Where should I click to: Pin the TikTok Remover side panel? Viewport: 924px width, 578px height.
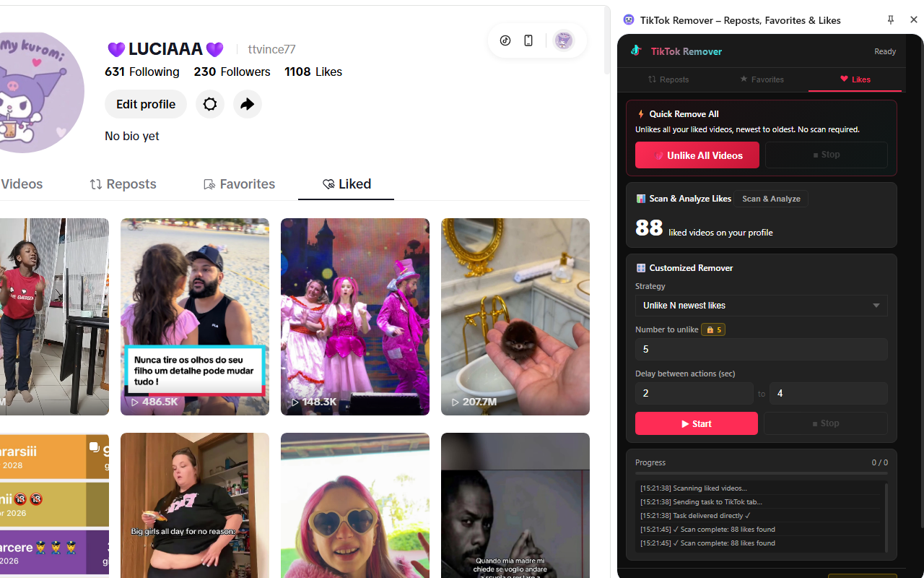(x=891, y=20)
